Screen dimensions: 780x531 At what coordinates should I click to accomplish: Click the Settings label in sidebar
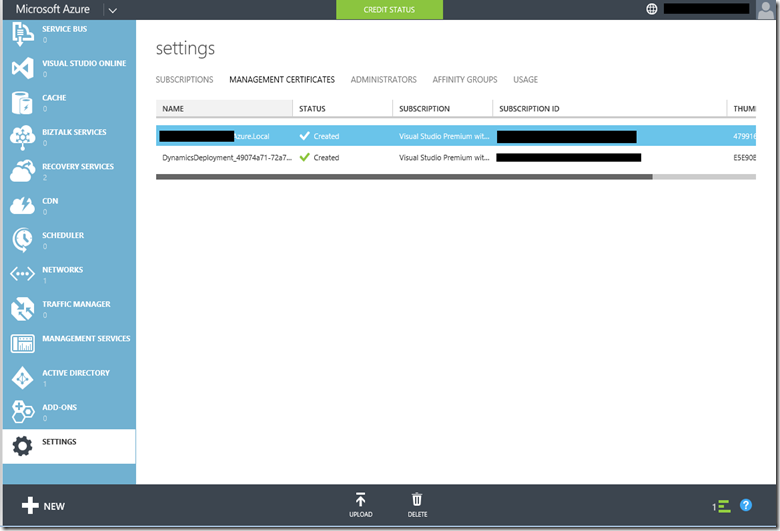59,441
